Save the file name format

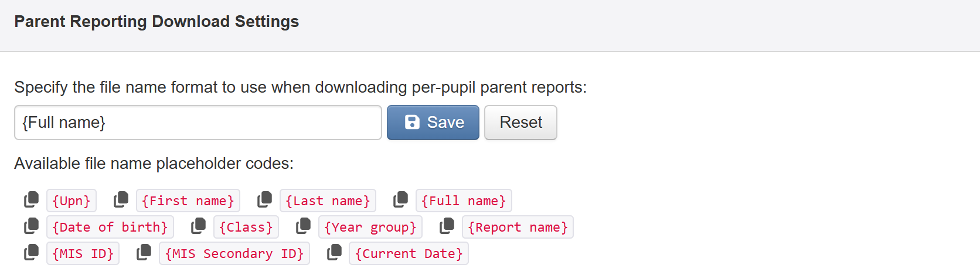pos(433,123)
